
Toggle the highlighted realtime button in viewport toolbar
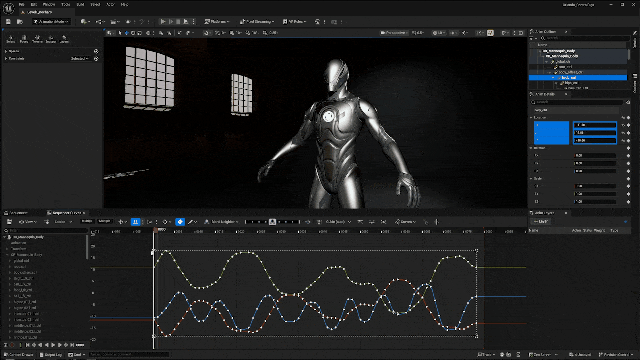click(x=490, y=33)
